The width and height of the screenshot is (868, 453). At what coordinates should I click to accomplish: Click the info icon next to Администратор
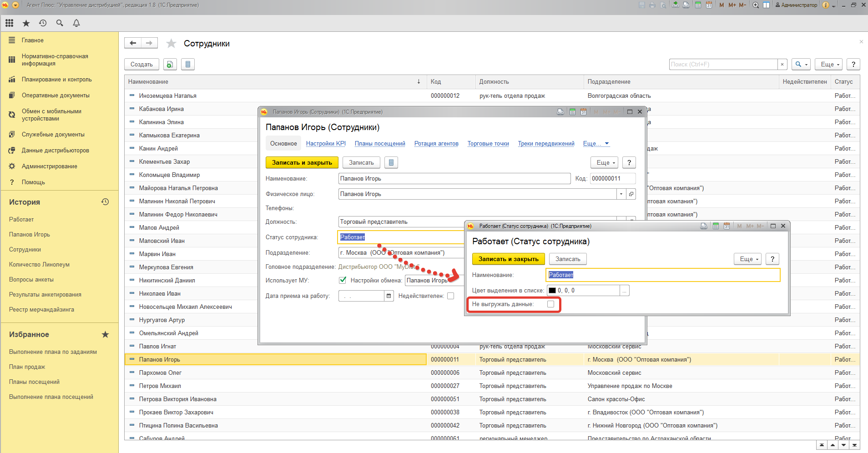point(826,5)
